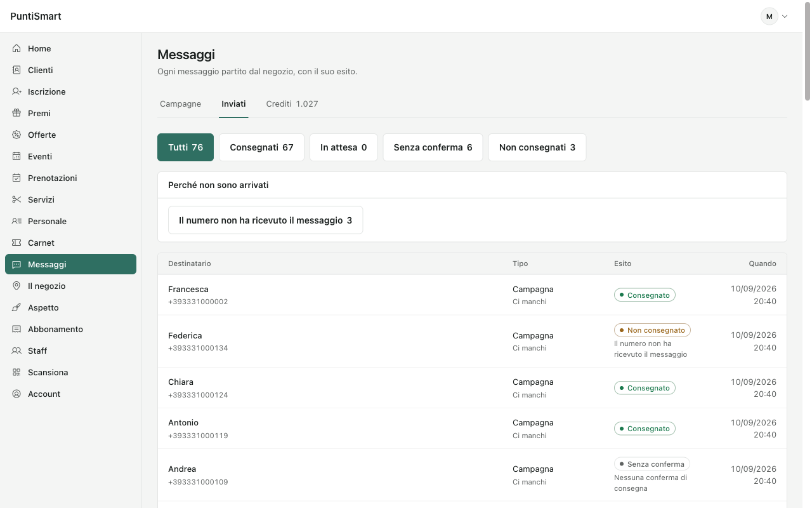Select the Inviati tab
The height and width of the screenshot is (508, 812).
[233, 104]
